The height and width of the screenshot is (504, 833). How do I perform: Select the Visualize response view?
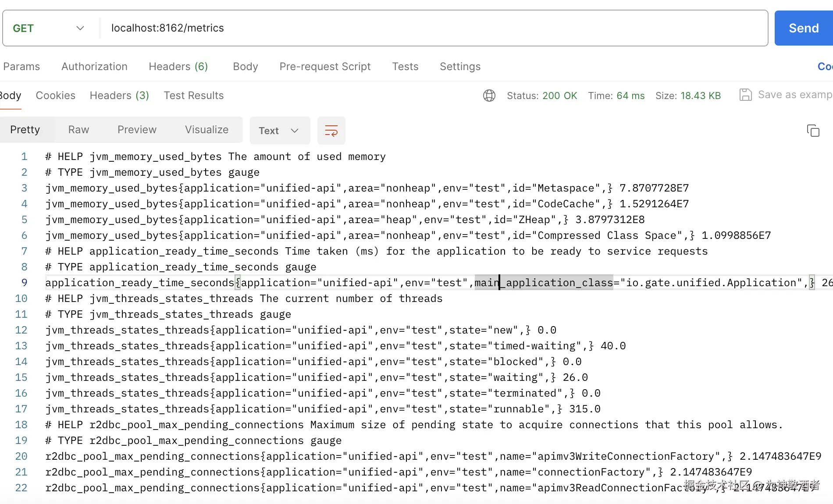pyautogui.click(x=206, y=130)
